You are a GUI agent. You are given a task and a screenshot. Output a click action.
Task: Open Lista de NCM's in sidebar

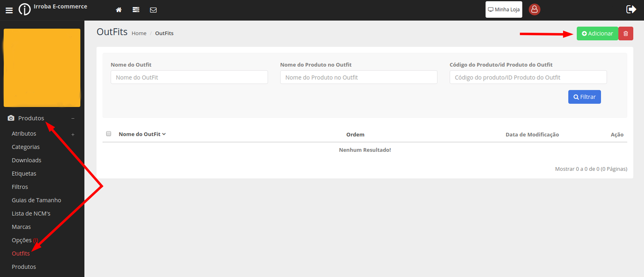(x=31, y=213)
